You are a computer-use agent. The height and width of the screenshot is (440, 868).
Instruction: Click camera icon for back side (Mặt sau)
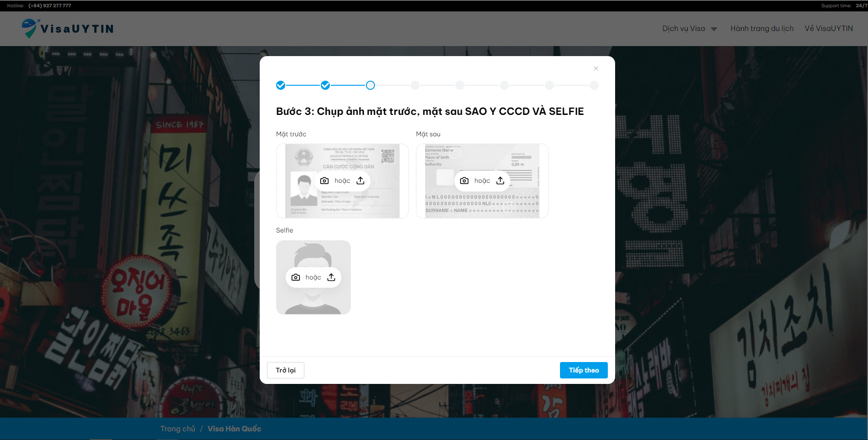(x=464, y=181)
